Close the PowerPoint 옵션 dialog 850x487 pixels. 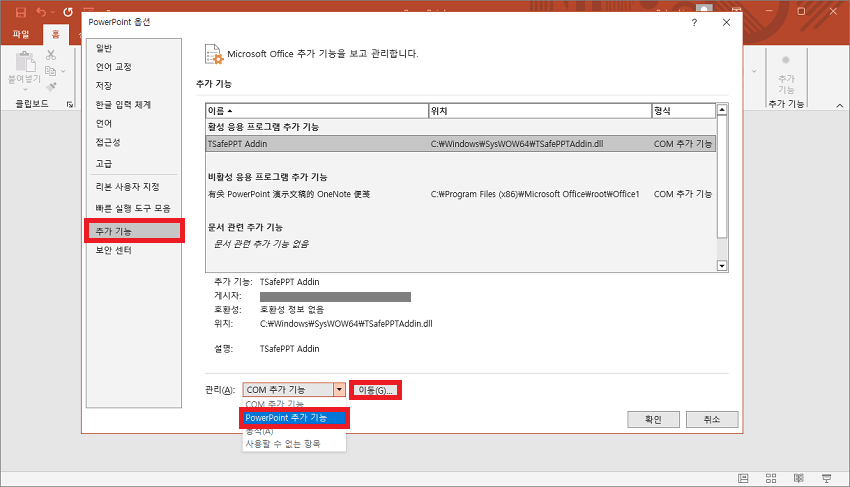(x=726, y=22)
